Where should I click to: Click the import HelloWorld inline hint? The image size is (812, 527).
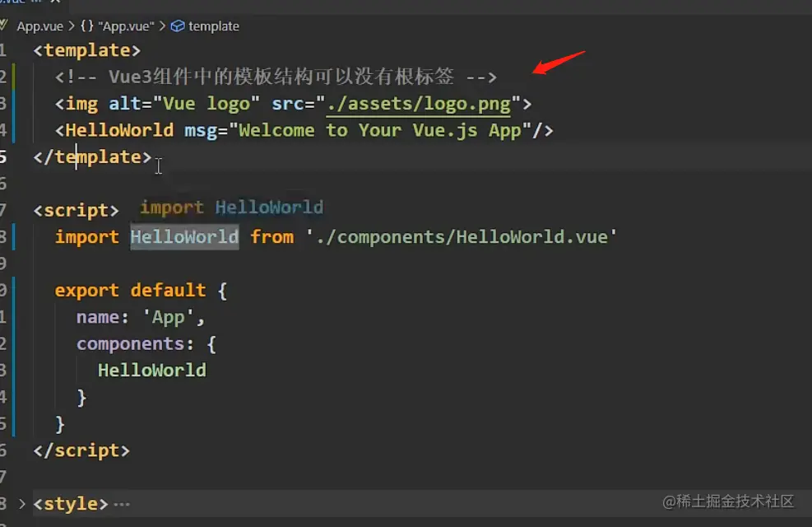pyautogui.click(x=231, y=208)
